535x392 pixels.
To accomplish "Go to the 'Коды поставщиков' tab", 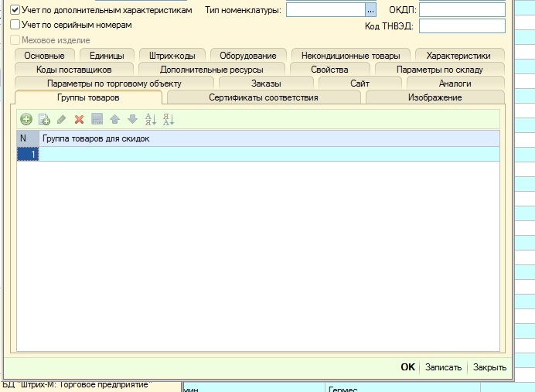I will click(x=73, y=70).
